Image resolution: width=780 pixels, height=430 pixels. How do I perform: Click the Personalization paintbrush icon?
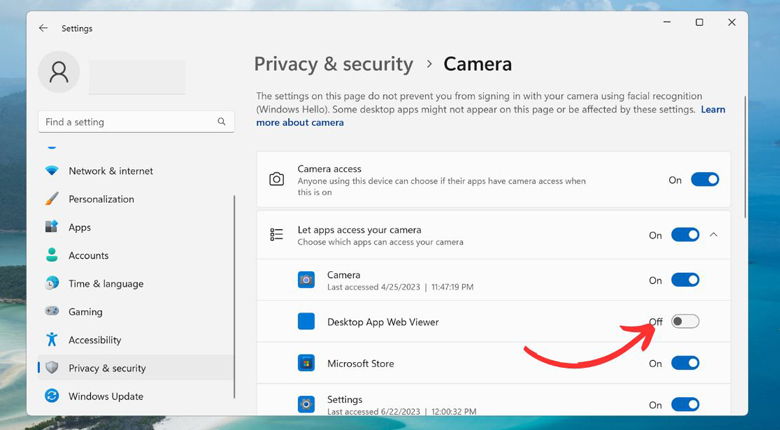coord(52,199)
